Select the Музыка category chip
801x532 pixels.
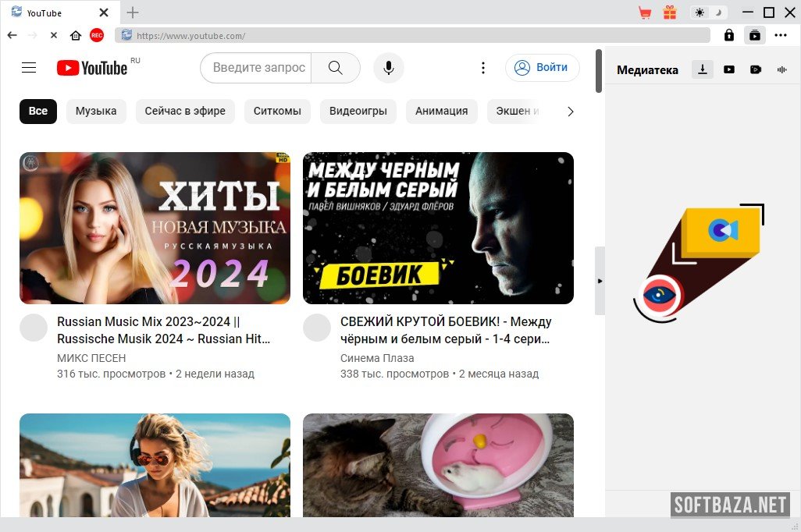[96, 111]
